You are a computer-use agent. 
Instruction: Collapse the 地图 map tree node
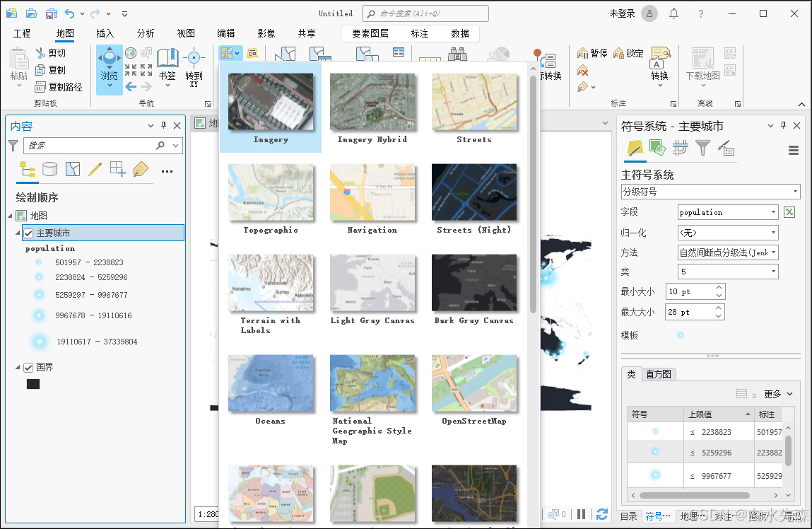click(11, 216)
